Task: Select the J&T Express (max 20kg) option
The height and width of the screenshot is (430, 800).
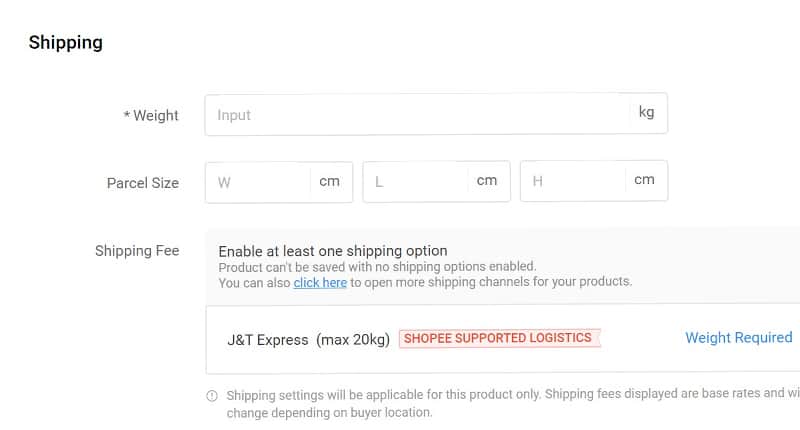Action: [x=308, y=339]
